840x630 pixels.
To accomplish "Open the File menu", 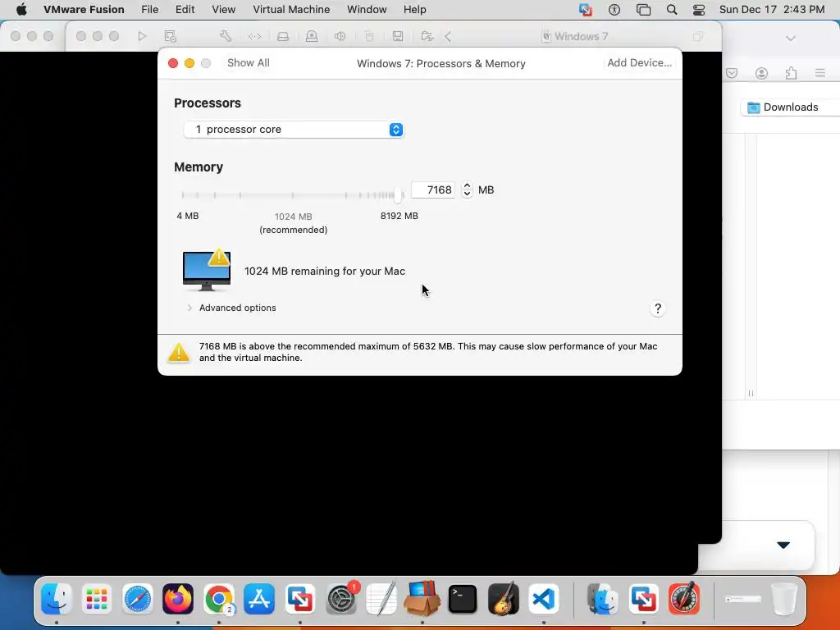I will tap(149, 10).
